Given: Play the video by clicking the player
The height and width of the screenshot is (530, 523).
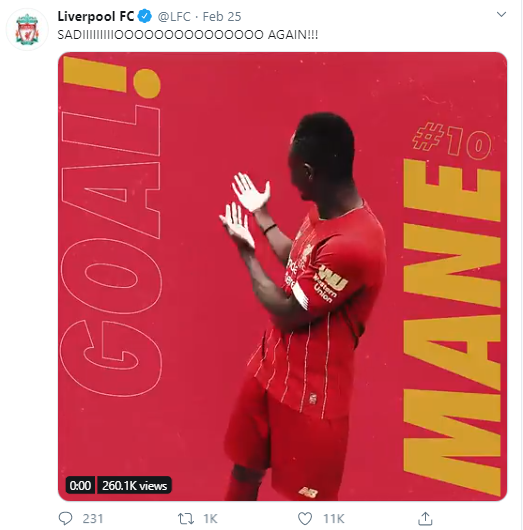Looking at the screenshot, I should click(282, 276).
